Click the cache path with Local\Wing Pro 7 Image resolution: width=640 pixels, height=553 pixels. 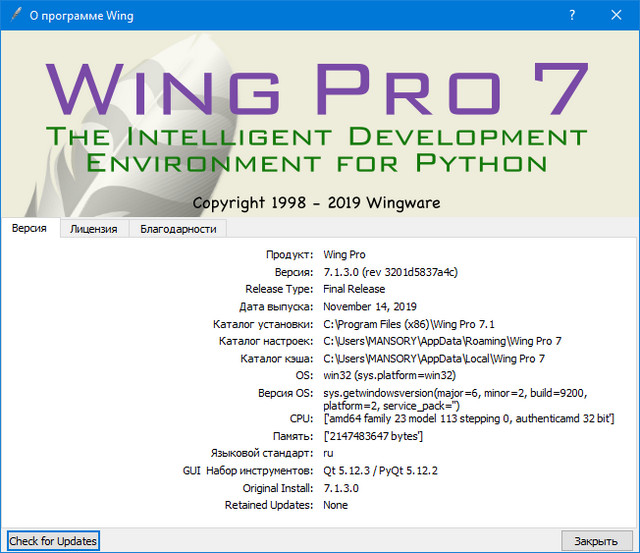pyautogui.click(x=434, y=359)
